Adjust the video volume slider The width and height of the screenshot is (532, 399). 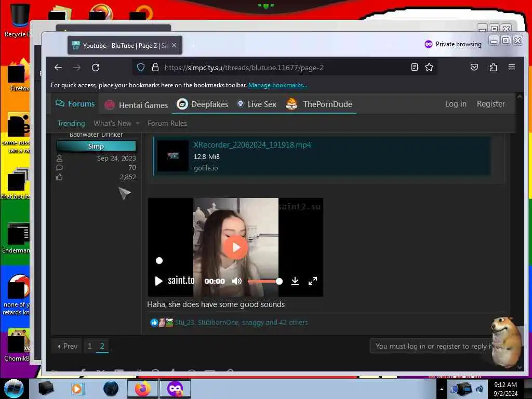tap(264, 281)
